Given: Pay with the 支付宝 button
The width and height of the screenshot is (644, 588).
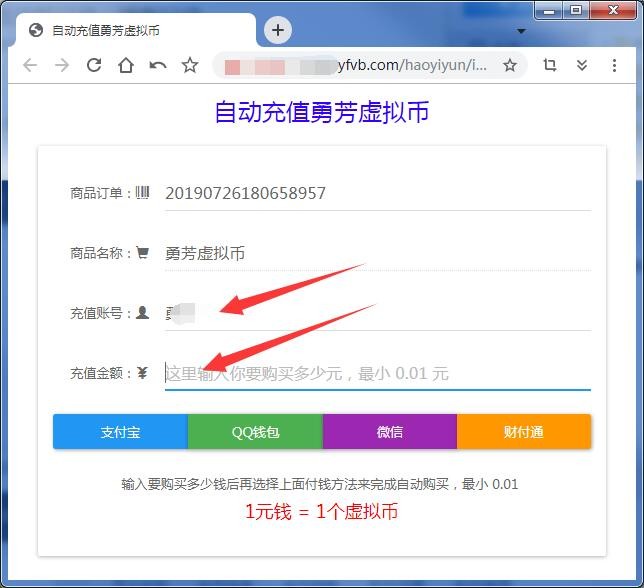Looking at the screenshot, I should 120,432.
